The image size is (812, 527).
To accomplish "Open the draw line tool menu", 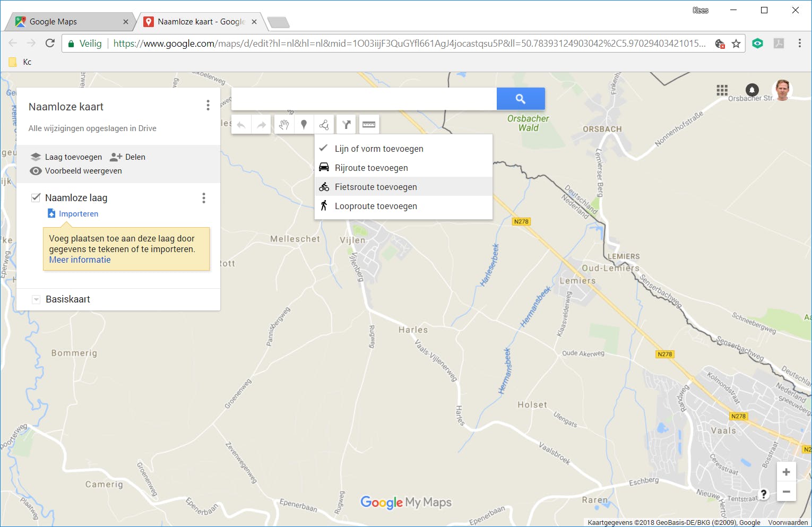I will point(324,125).
